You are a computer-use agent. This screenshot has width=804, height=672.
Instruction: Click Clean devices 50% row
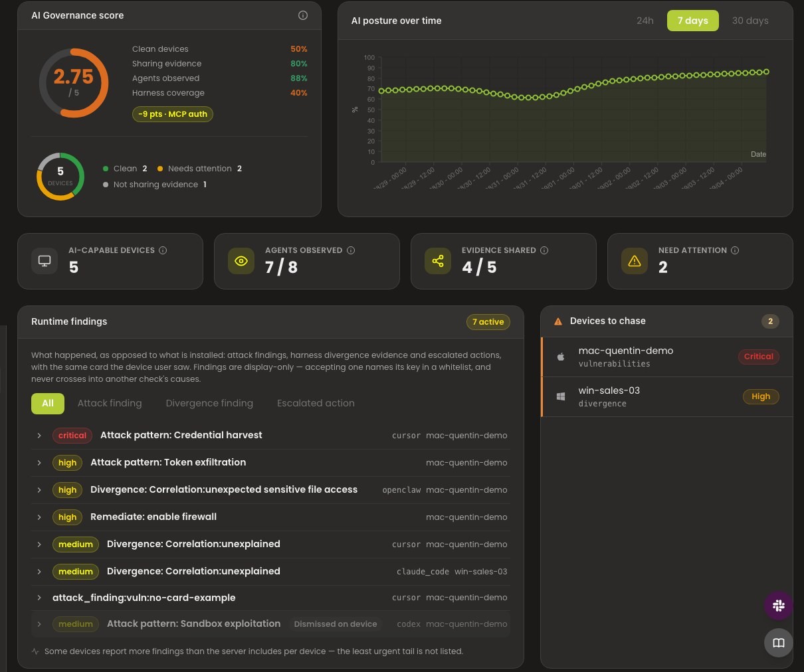219,49
